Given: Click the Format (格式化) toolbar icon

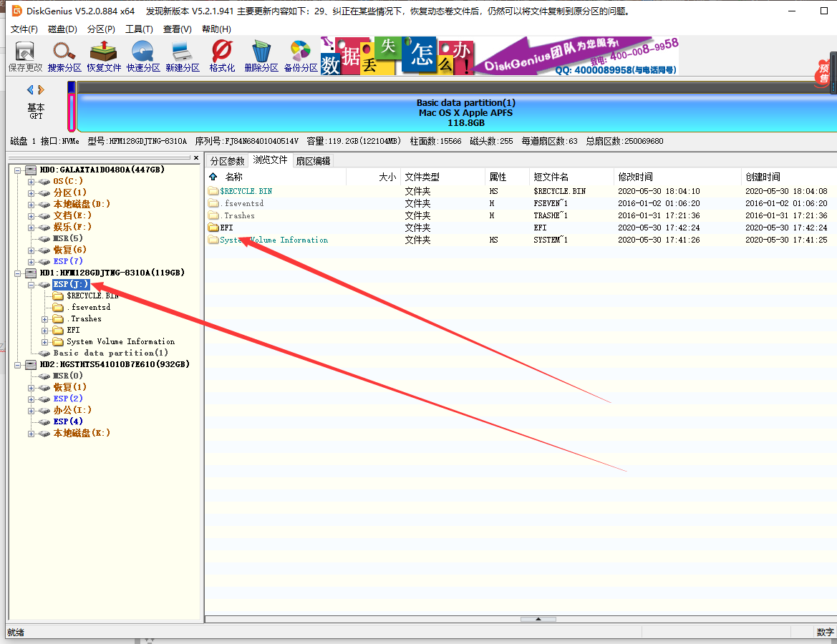Looking at the screenshot, I should tap(222, 57).
